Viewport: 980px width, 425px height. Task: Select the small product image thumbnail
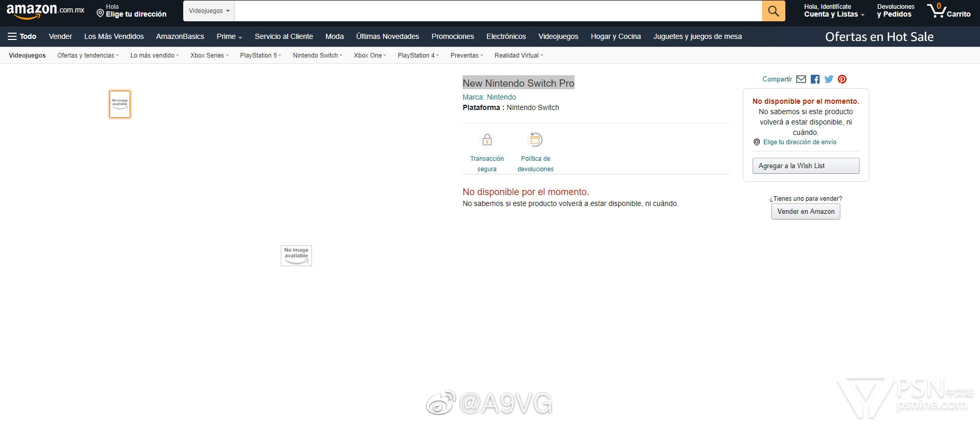[x=120, y=104]
